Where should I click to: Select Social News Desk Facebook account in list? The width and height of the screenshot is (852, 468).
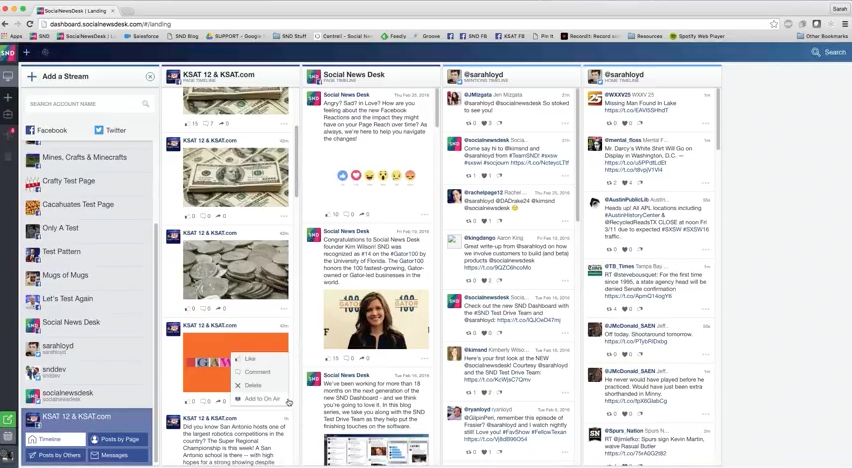89,325
